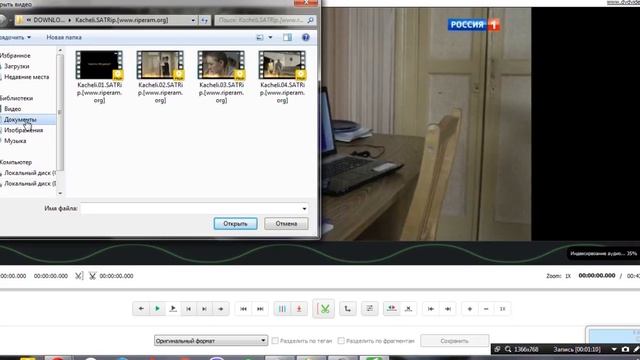Image resolution: width=640 pixels, height=360 pixels.
Task: Click the right scissors marker icon near timecodes
Action: (93, 276)
